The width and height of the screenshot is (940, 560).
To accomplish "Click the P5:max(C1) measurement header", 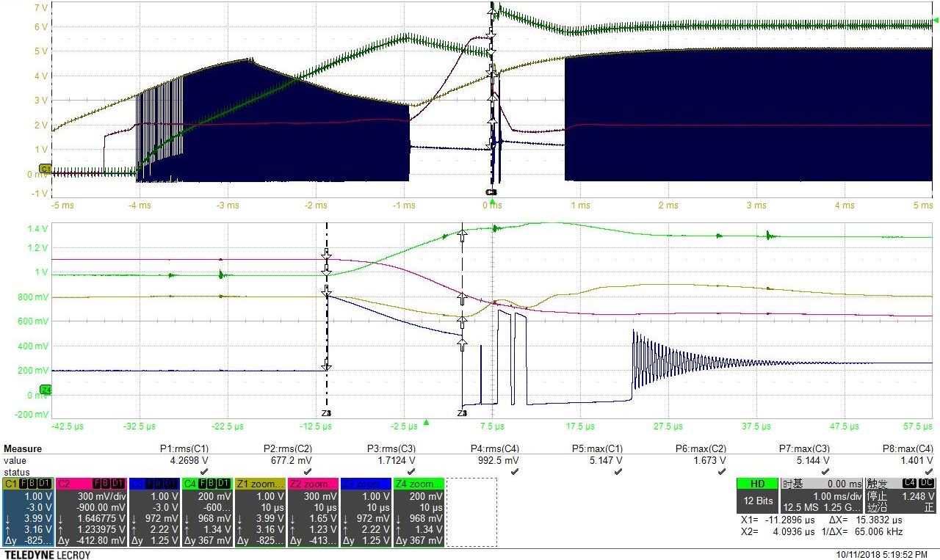I will coord(598,448).
